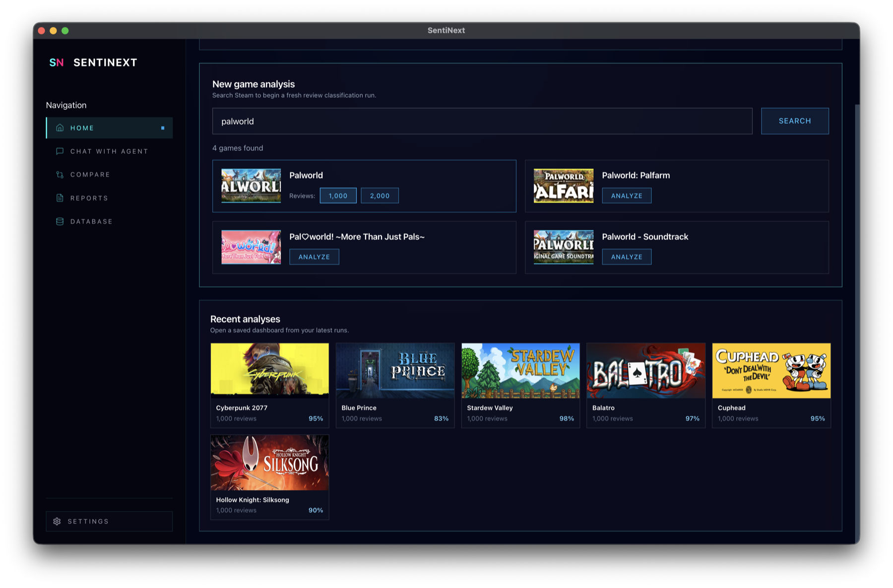The width and height of the screenshot is (893, 588).
Task: Click the blue indicator dot on Home
Action: (x=163, y=128)
